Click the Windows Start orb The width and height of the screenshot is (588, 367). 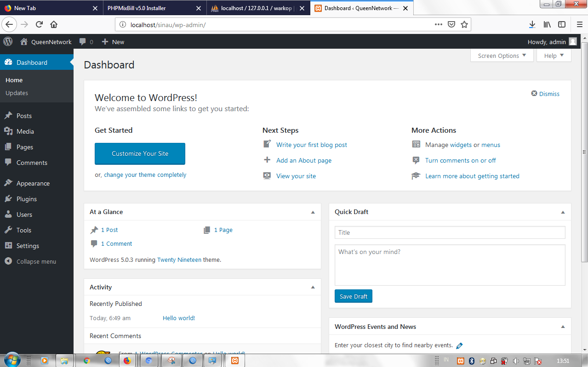[x=12, y=359]
